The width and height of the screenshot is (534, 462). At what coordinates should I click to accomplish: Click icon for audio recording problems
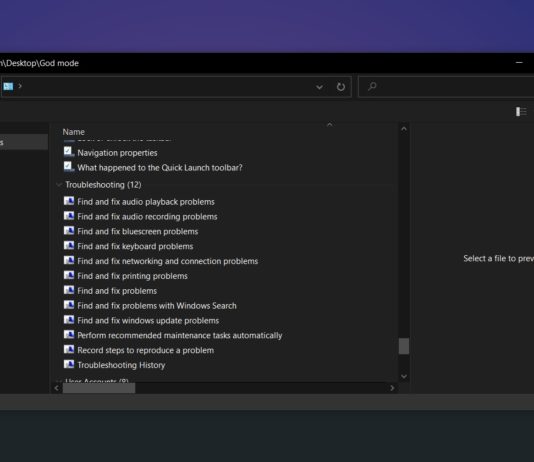(x=69, y=216)
